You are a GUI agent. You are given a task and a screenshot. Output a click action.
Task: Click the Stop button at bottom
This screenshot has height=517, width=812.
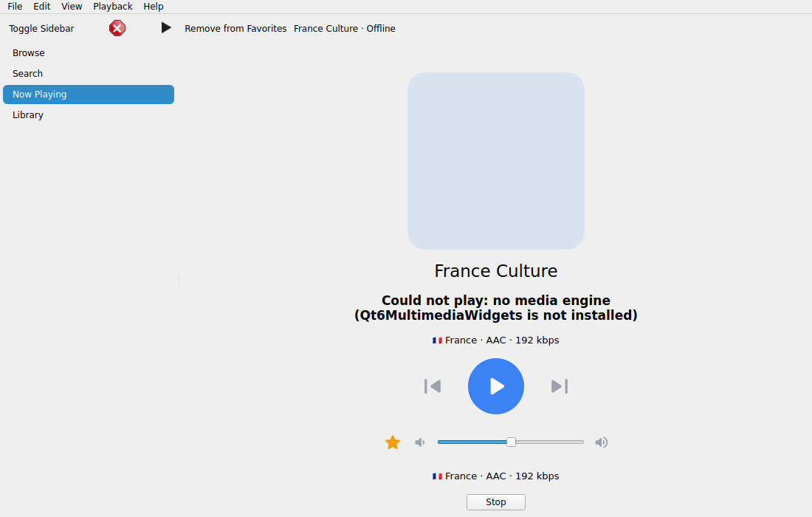coord(495,502)
